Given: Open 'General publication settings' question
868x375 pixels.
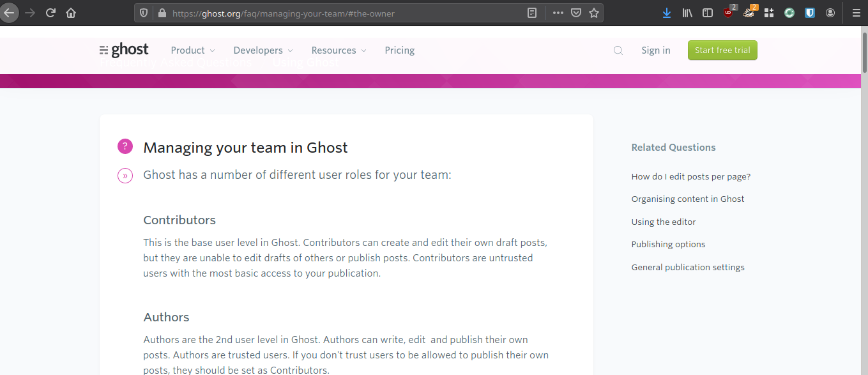Looking at the screenshot, I should coord(688,267).
